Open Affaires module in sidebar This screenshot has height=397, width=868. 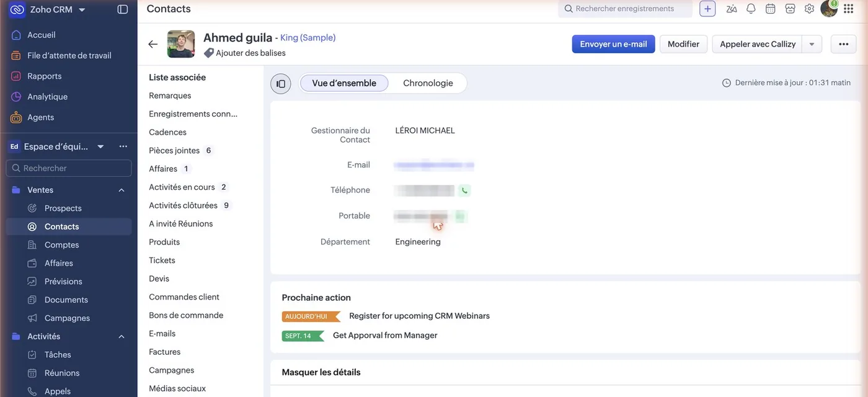58,263
